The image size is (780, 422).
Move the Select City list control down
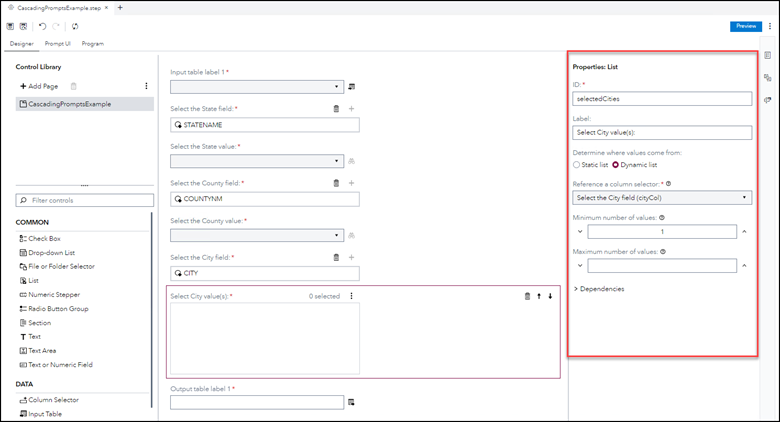(x=549, y=296)
